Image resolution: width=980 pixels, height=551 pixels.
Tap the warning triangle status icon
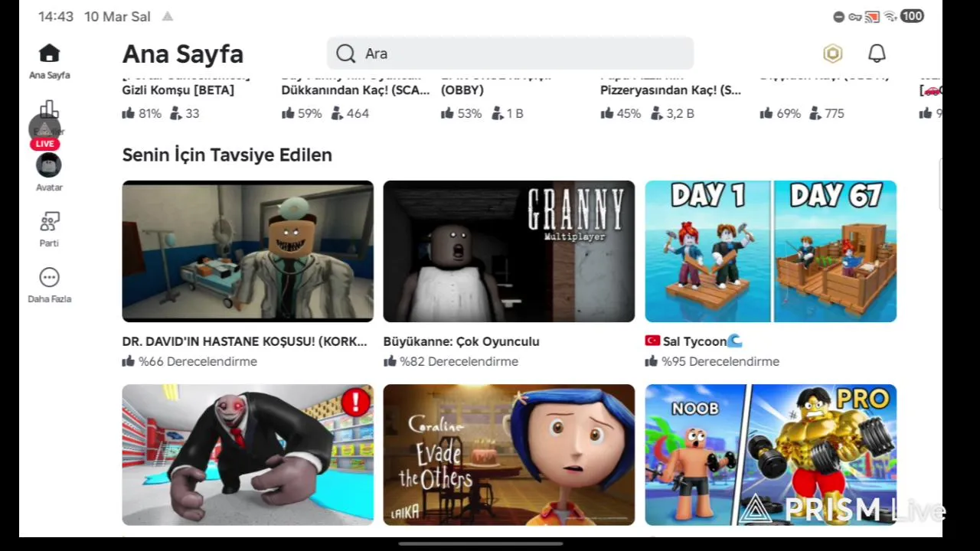pos(168,16)
